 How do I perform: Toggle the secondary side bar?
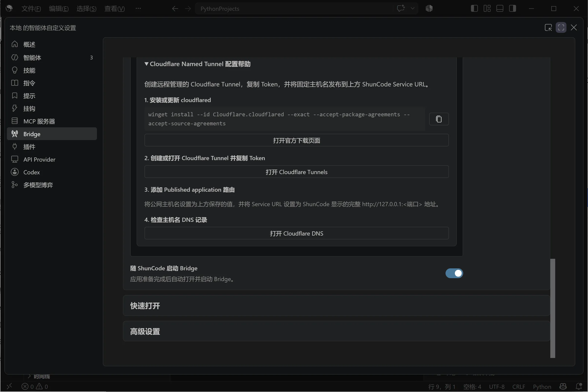point(512,9)
